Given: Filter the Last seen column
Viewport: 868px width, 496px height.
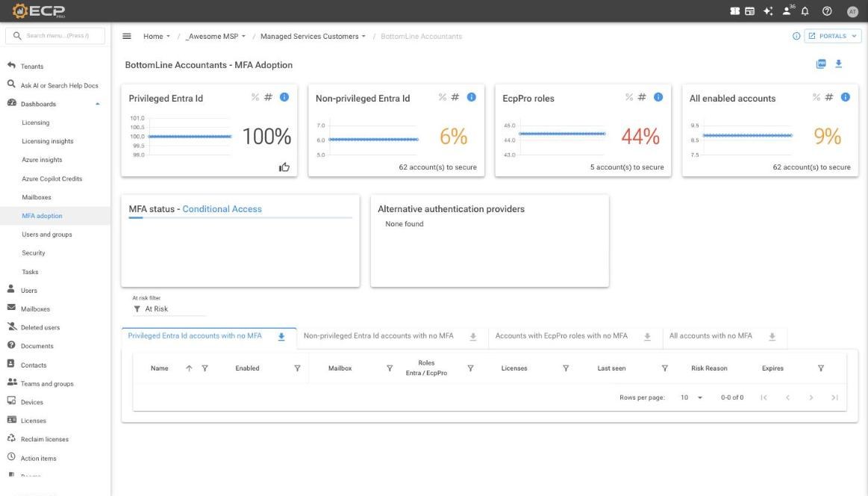Looking at the screenshot, I should 665,368.
